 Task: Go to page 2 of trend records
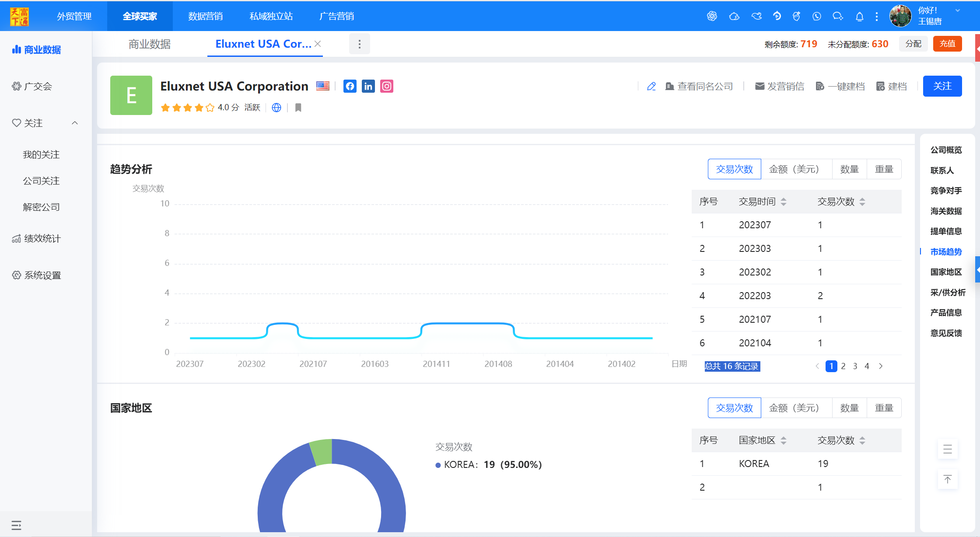point(843,366)
